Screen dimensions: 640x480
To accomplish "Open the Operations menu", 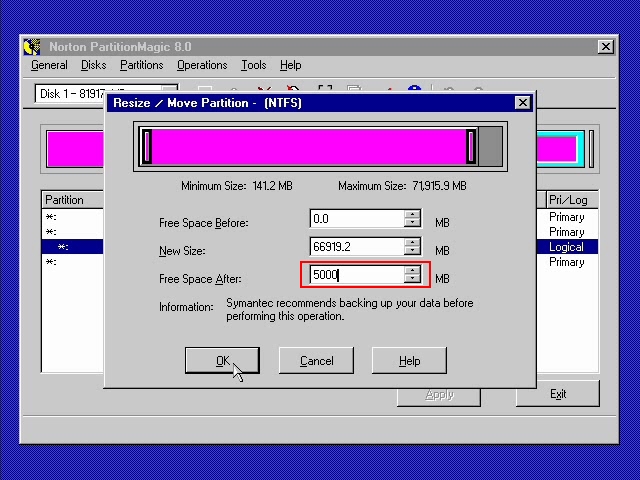I will coord(202,65).
